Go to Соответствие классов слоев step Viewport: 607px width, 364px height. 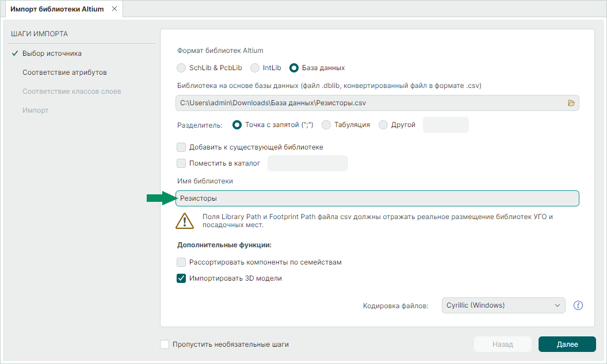pos(71,91)
